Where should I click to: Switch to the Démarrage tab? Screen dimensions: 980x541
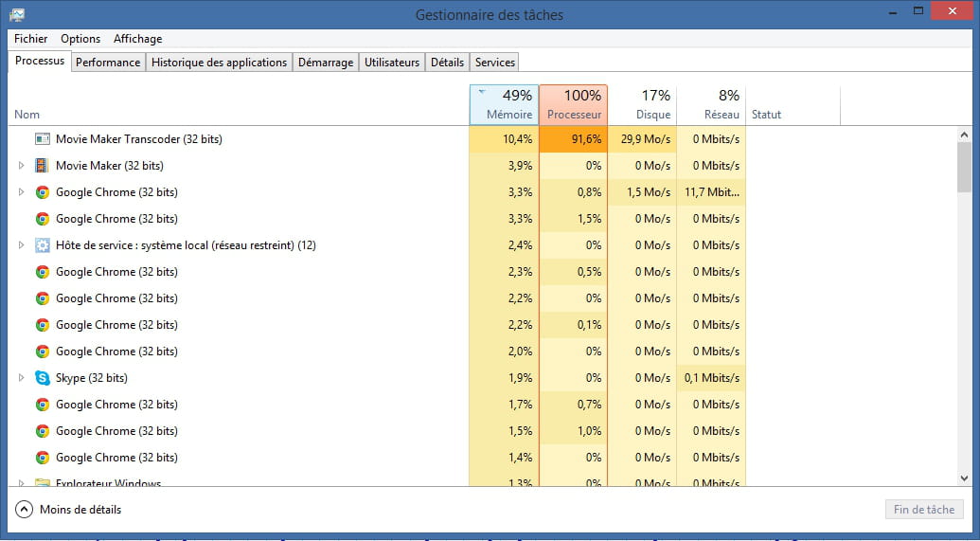(325, 63)
